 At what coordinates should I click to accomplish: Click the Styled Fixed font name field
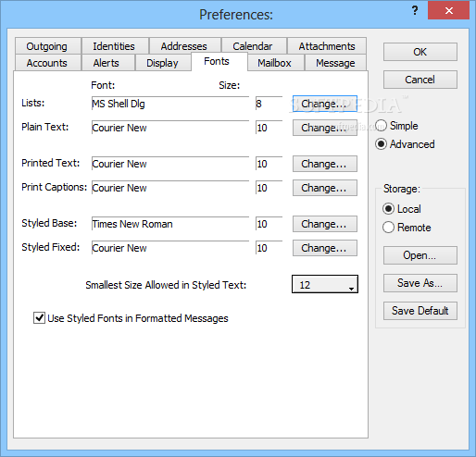pyautogui.click(x=170, y=248)
